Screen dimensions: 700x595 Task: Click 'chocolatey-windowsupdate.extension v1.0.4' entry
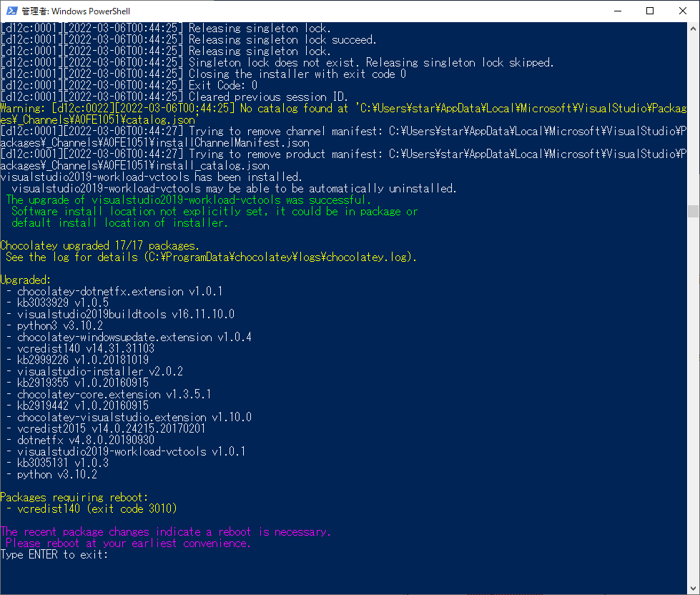click(x=134, y=338)
